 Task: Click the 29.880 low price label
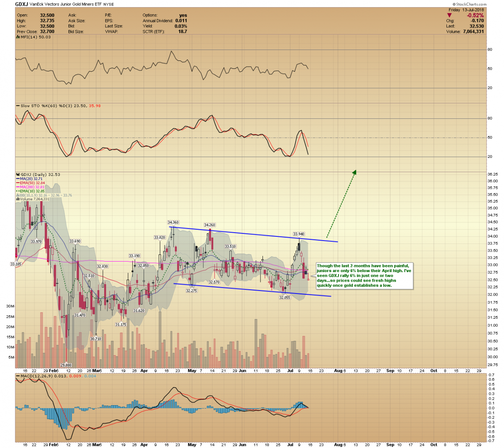(66, 365)
